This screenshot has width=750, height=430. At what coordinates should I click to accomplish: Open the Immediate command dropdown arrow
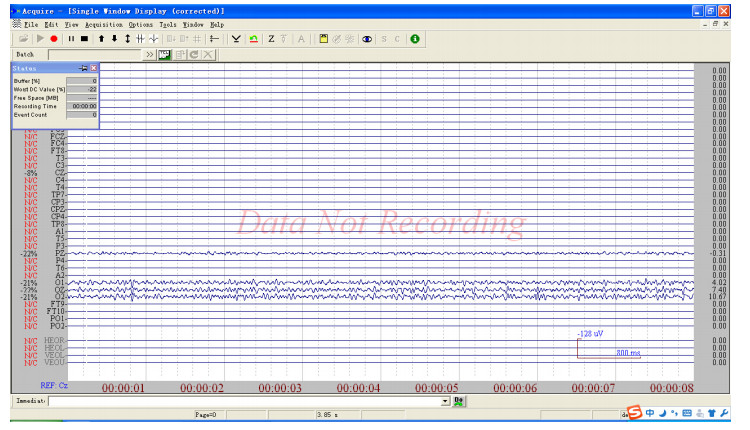tap(445, 400)
